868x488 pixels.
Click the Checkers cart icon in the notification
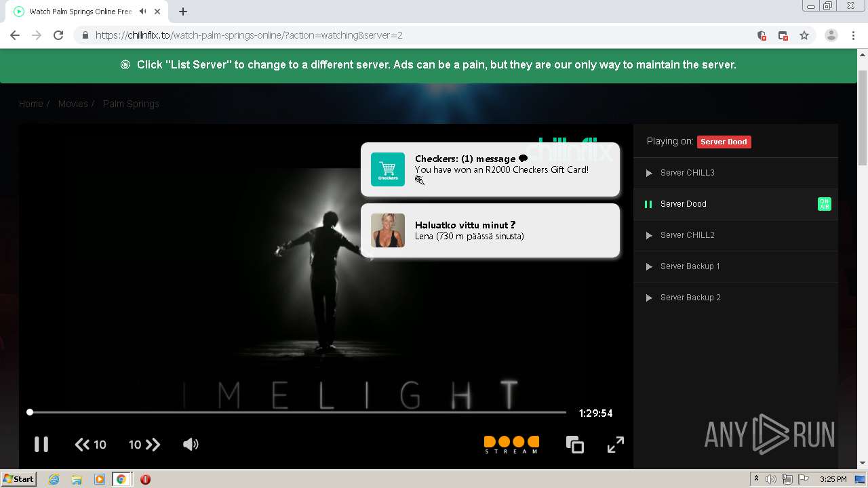click(388, 169)
